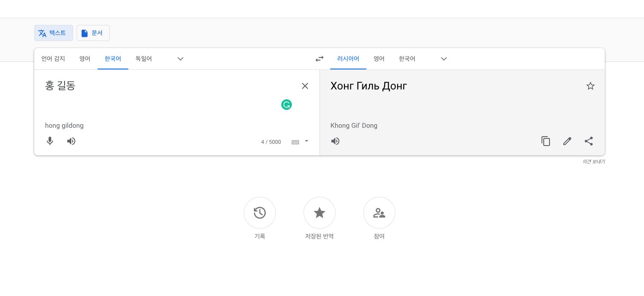Click the 의견 보내기 feedback link

(x=593, y=162)
